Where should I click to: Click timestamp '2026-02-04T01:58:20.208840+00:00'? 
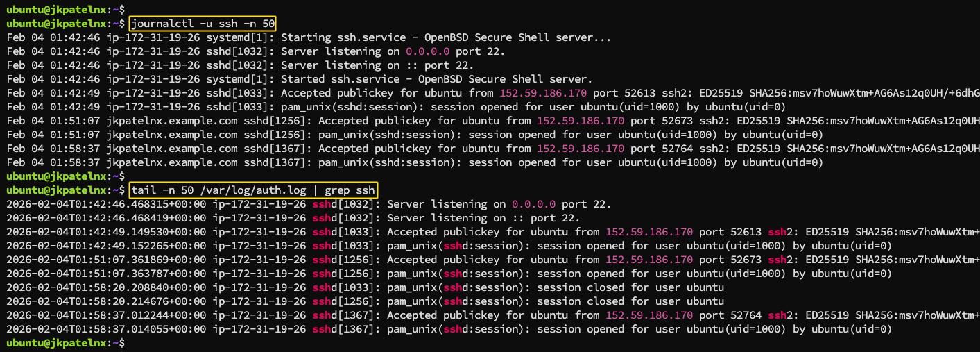[x=106, y=287]
